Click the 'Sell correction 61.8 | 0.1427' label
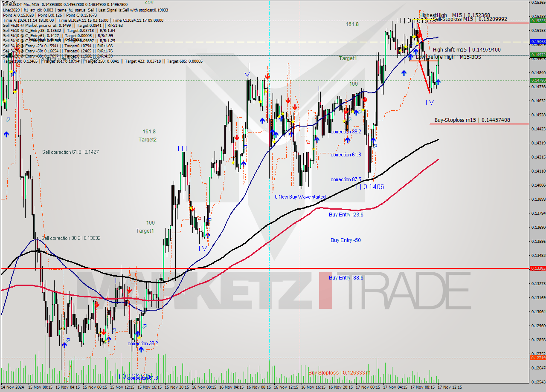The height and width of the screenshot is (392, 546). click(x=70, y=152)
